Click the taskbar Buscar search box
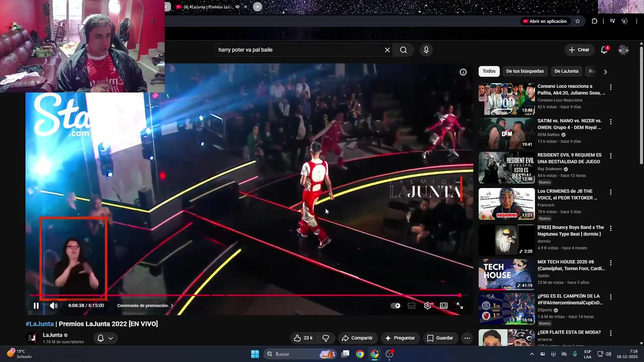 [300, 354]
